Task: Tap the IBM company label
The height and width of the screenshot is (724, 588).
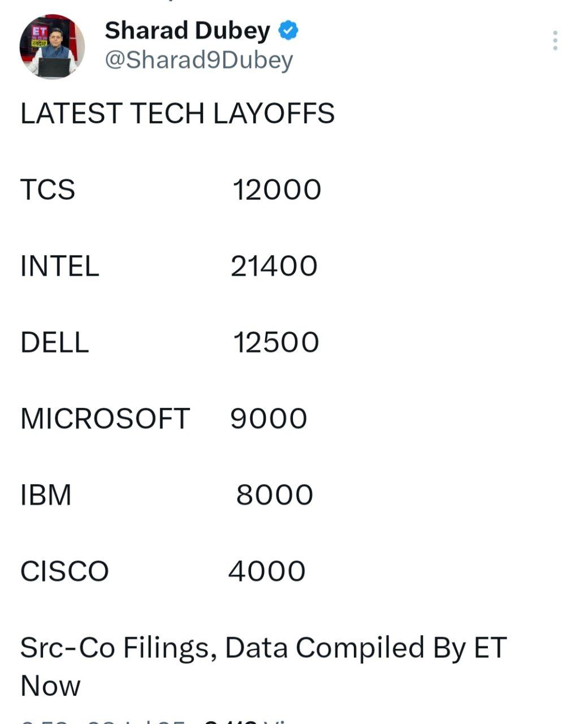Action: pos(46,495)
